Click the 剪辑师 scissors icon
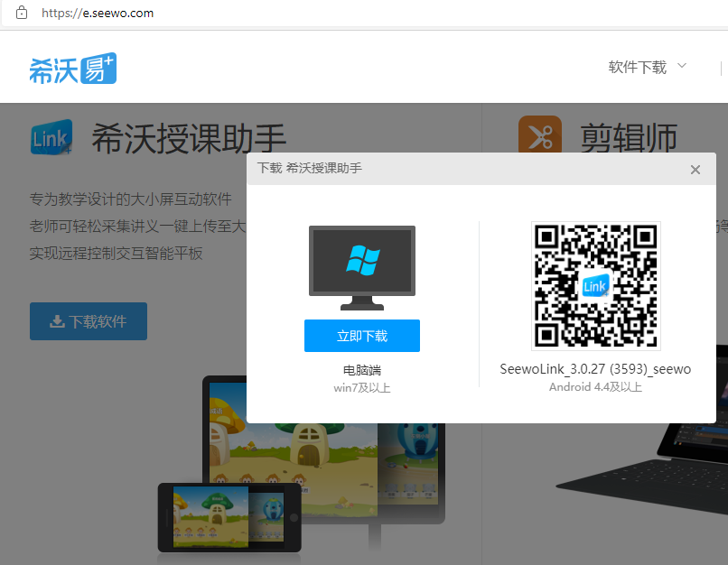The height and width of the screenshot is (565, 728). (x=540, y=135)
